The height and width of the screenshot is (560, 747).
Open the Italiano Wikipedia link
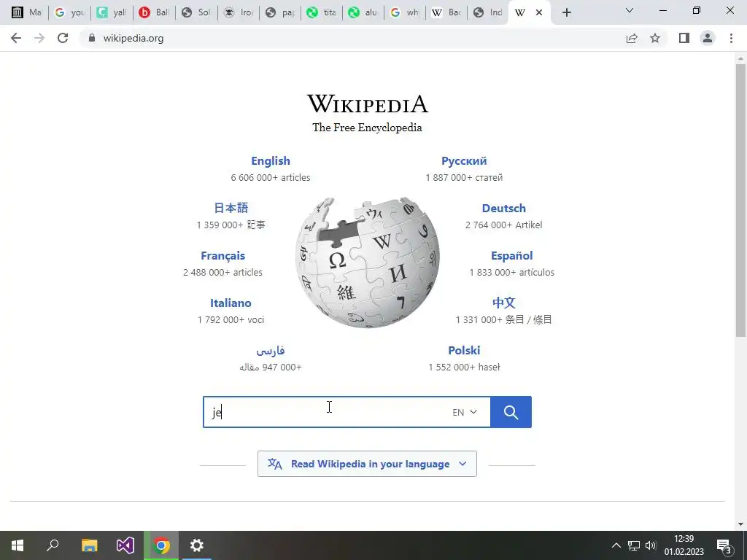(x=231, y=303)
